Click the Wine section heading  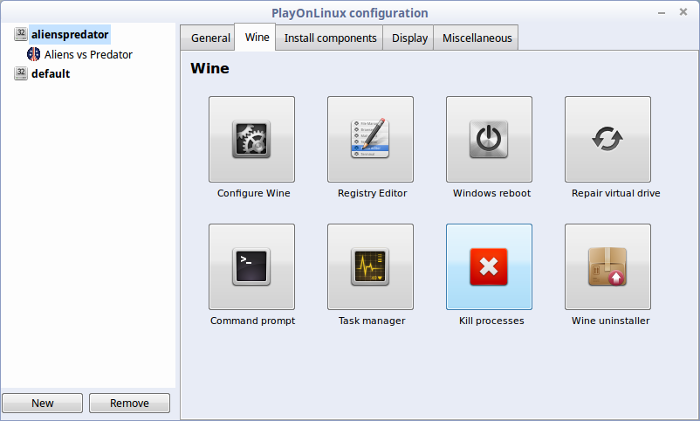coord(210,68)
